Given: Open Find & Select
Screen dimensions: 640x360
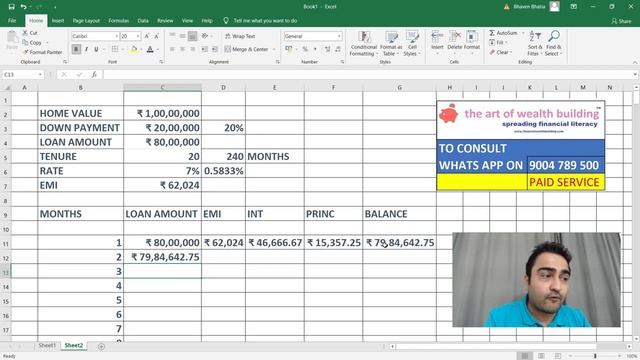Looking at the screenshot, I should [x=553, y=43].
